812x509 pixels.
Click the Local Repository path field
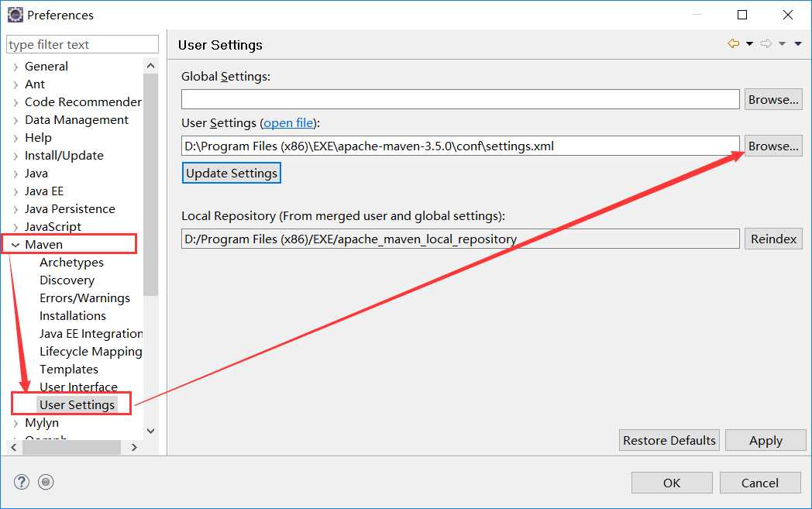pos(460,239)
